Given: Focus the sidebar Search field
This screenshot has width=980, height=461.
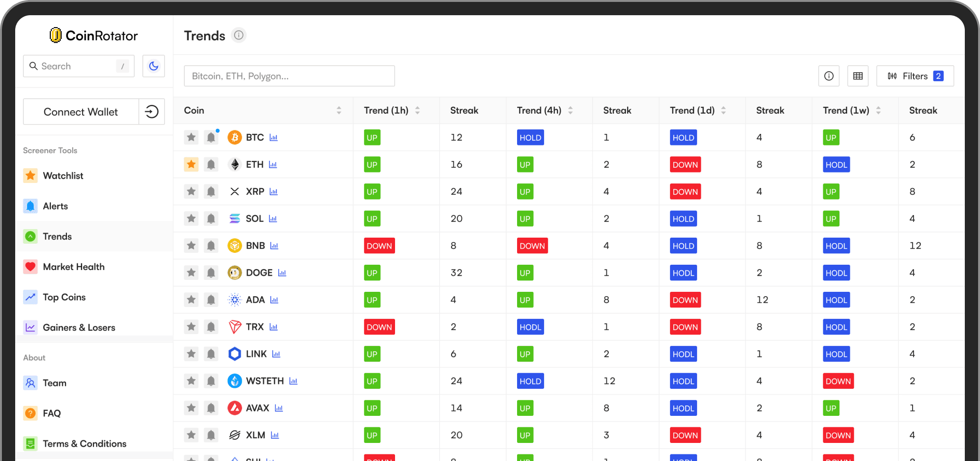Looking at the screenshot, I should pos(79,66).
